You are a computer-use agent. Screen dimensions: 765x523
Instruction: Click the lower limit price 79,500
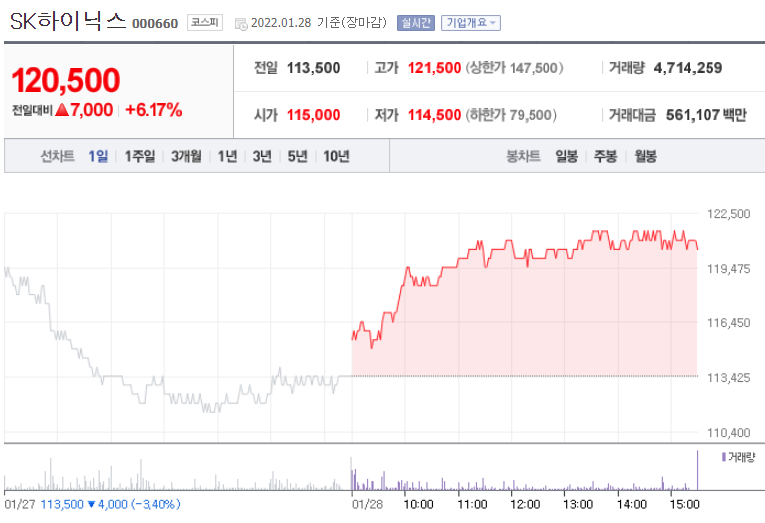click(530, 115)
